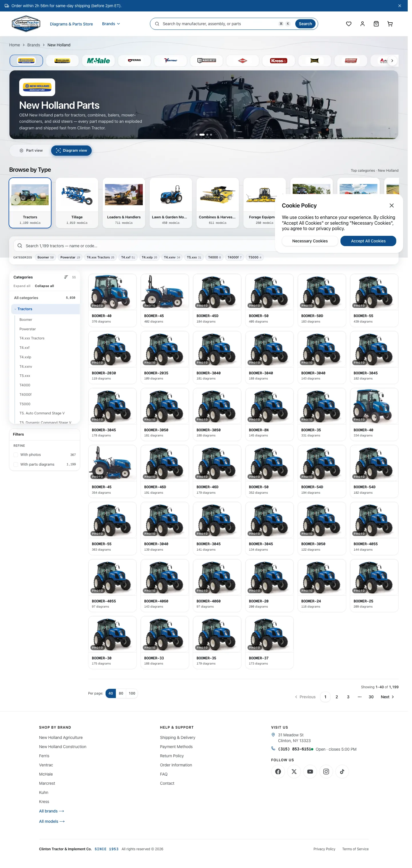Open Brands breadcrumb link
The height and width of the screenshot is (868, 412).
(x=34, y=46)
